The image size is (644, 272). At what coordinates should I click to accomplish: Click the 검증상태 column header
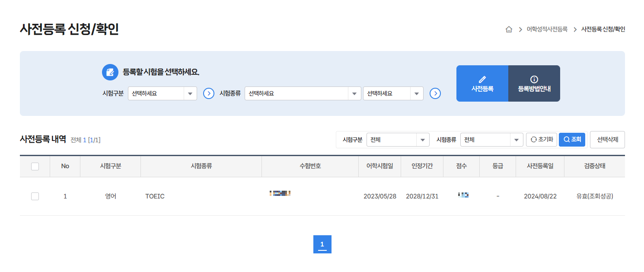(595, 166)
